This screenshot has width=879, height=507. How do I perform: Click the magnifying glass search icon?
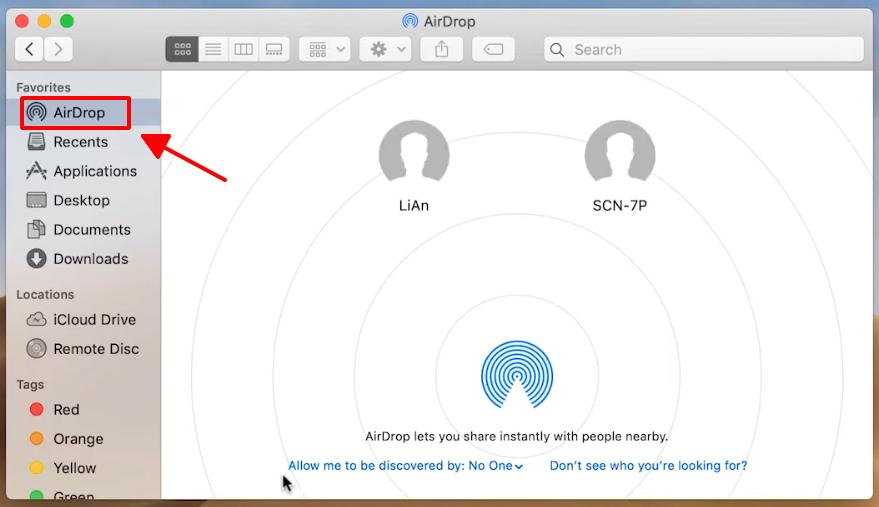coord(557,50)
